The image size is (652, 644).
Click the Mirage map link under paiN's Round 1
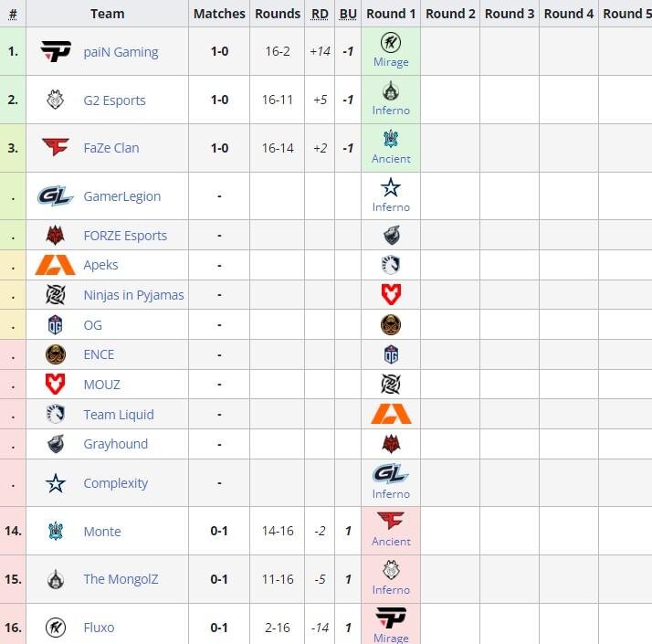pos(391,62)
